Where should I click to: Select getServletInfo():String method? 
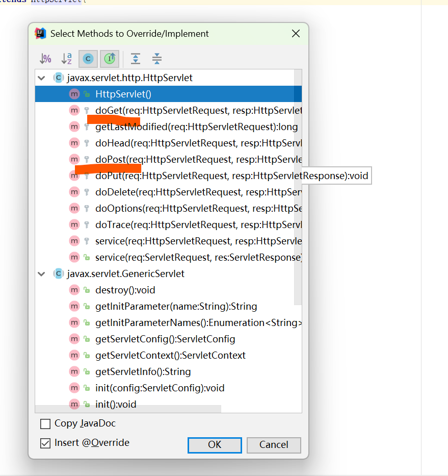point(168,371)
